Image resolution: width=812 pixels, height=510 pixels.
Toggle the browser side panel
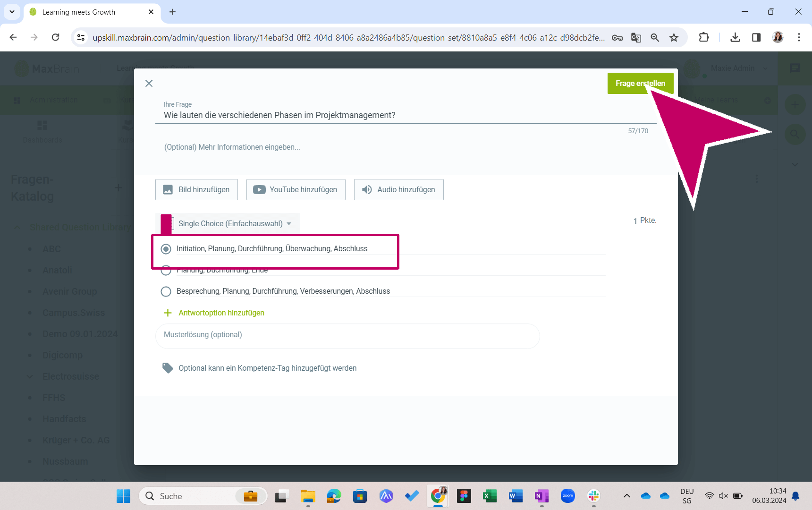(x=756, y=37)
